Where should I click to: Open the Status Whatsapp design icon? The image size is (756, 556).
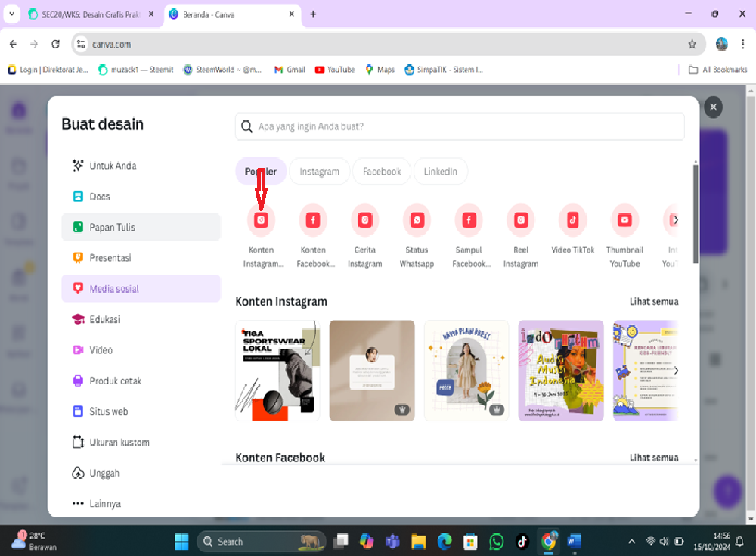(x=417, y=220)
